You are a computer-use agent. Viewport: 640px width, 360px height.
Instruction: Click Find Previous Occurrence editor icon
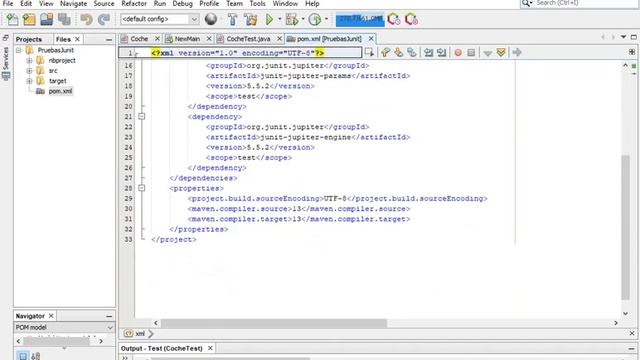[x=385, y=52]
